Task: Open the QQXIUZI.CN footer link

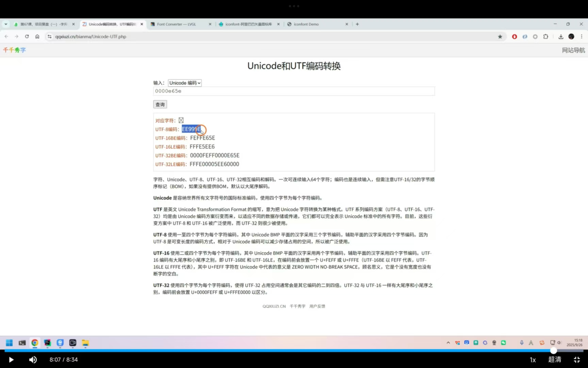Action: click(274, 306)
